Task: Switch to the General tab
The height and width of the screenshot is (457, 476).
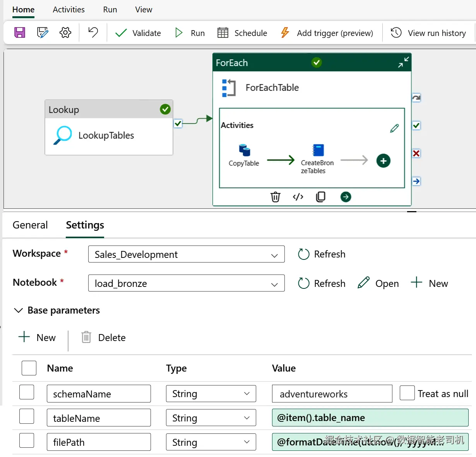Action: [x=30, y=225]
